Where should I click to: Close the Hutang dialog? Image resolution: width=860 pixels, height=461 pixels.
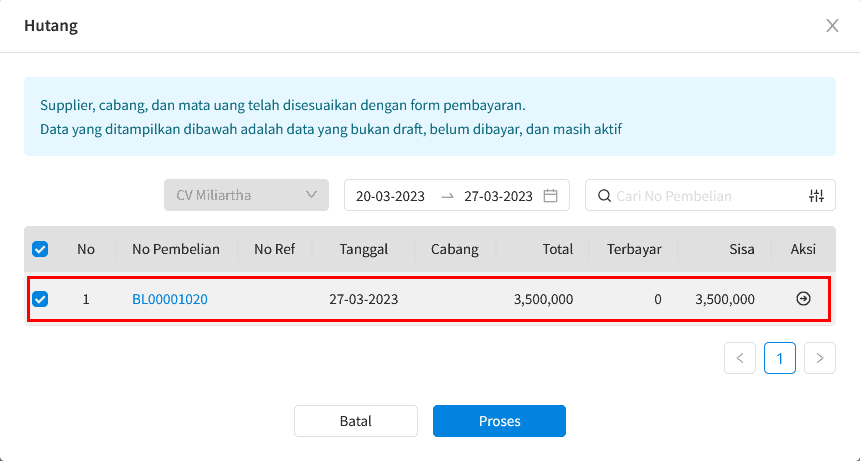pos(832,26)
